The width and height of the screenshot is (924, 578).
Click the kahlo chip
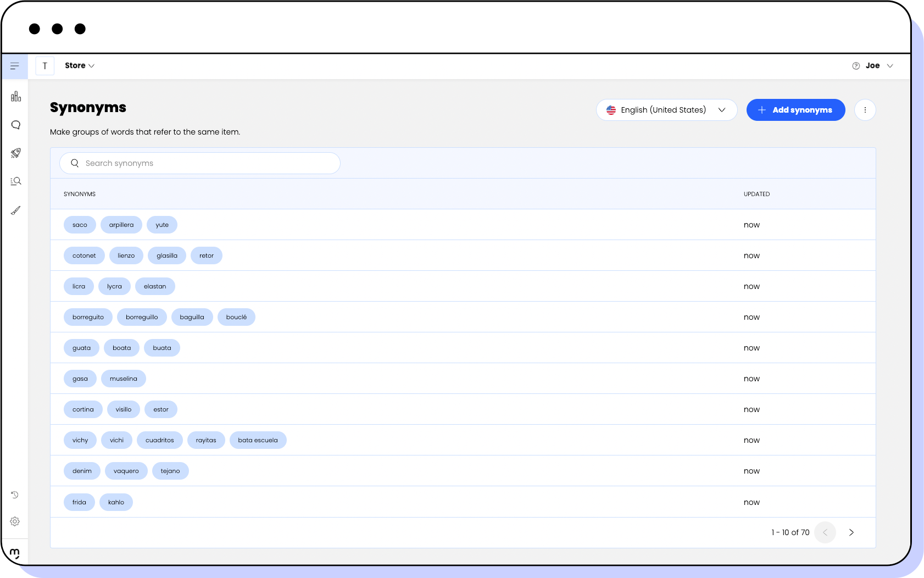116,502
